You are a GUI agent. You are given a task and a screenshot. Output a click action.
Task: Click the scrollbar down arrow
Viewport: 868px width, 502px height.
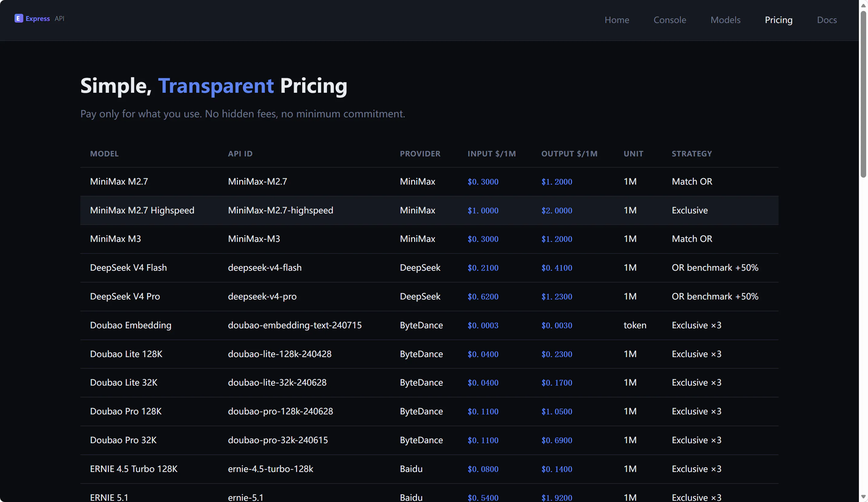(x=863, y=497)
